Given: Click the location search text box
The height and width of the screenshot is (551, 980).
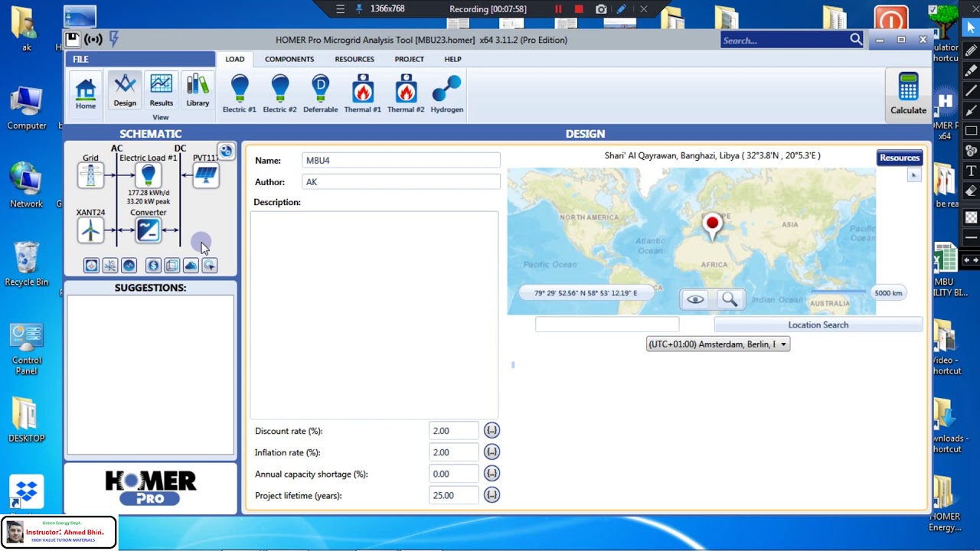Looking at the screenshot, I should pos(607,324).
